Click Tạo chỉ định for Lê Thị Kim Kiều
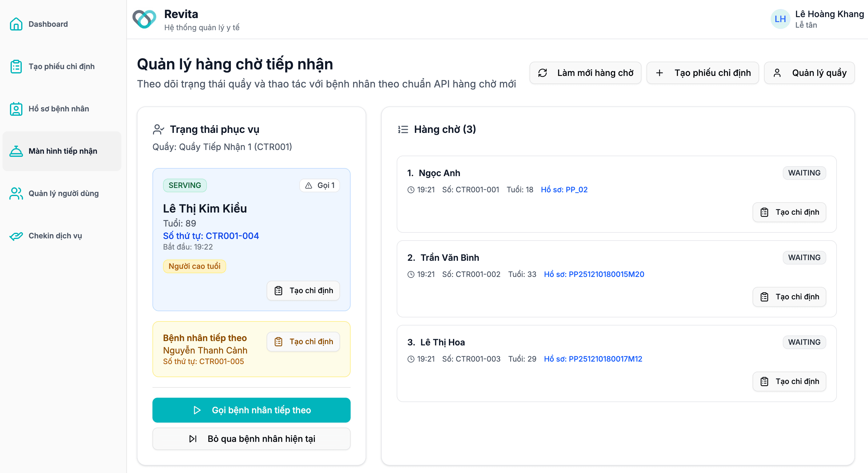The width and height of the screenshot is (868, 473). (303, 291)
